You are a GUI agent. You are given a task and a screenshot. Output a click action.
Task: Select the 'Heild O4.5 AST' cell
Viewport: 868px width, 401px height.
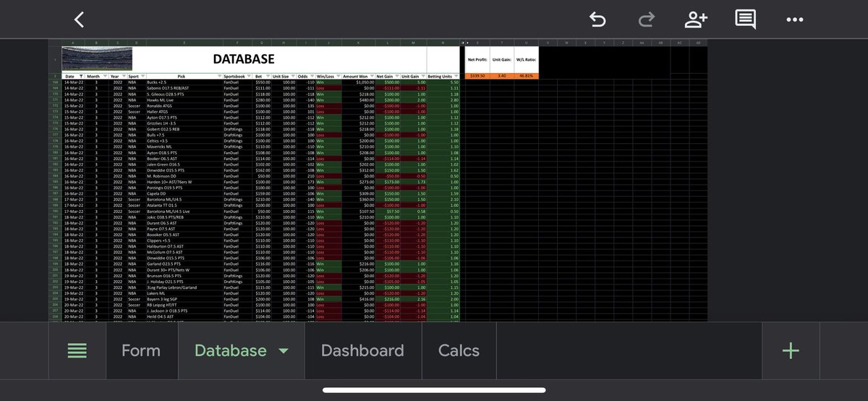coord(184,316)
